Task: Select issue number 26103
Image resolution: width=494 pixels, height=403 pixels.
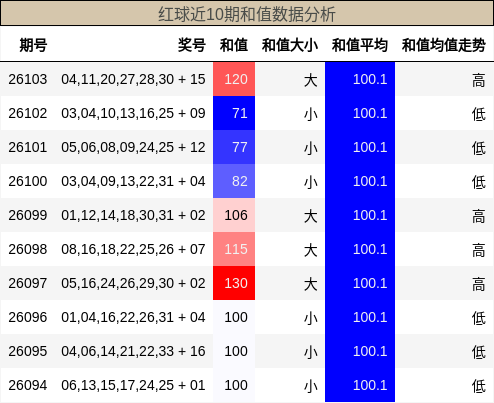Action: [28, 79]
